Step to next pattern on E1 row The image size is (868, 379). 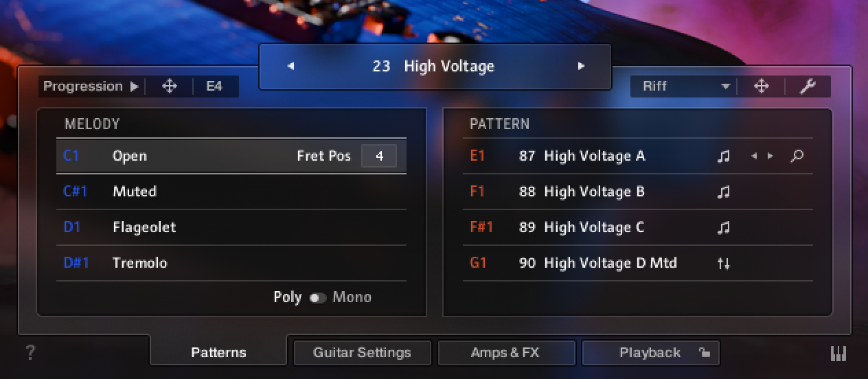click(770, 157)
